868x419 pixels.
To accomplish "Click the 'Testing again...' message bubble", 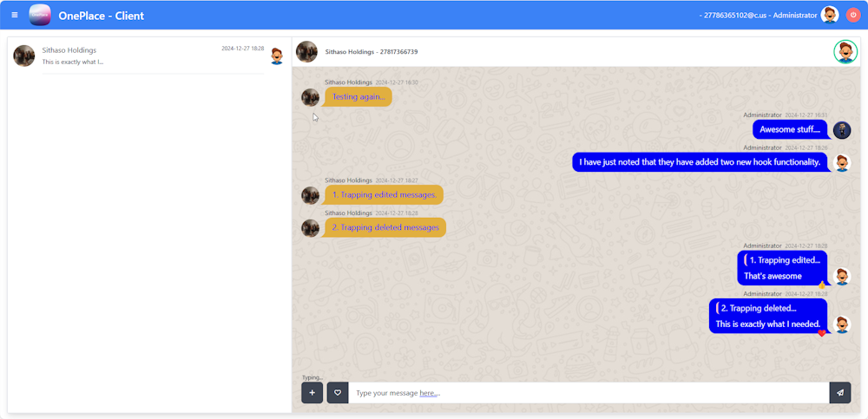I will [358, 97].
